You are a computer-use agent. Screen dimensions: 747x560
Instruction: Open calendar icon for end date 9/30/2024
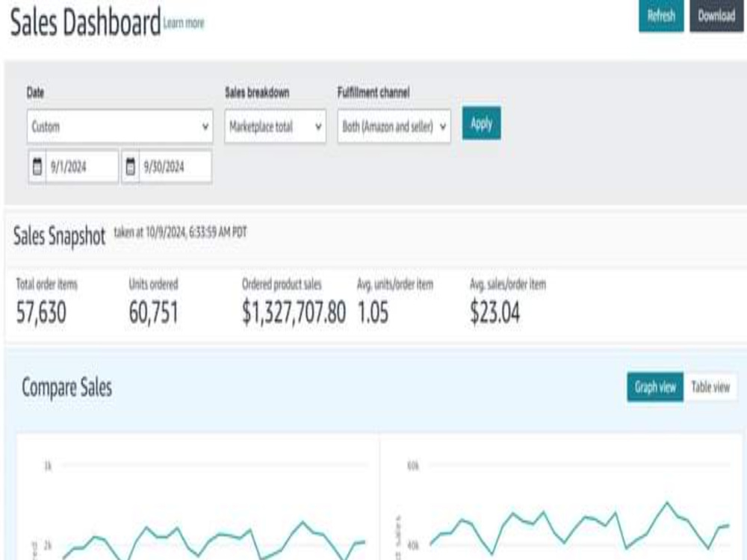click(x=131, y=167)
